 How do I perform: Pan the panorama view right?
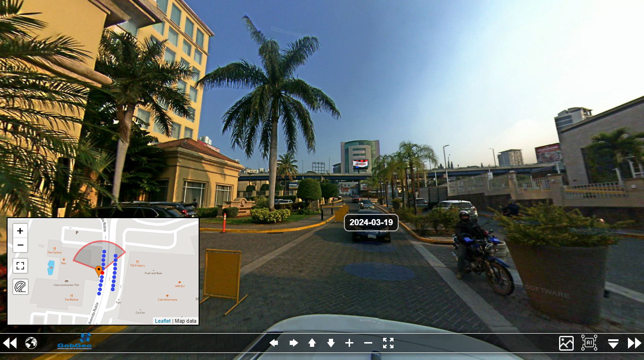pos(293,343)
